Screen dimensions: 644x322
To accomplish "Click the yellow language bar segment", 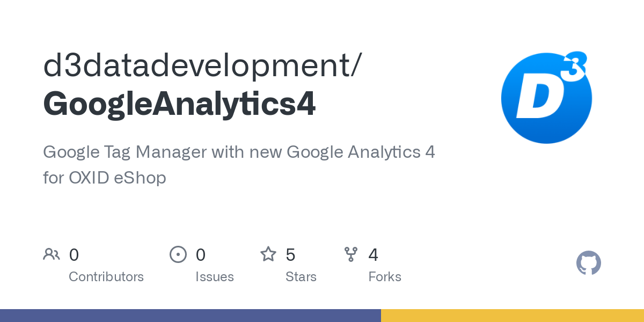I will (513, 316).
